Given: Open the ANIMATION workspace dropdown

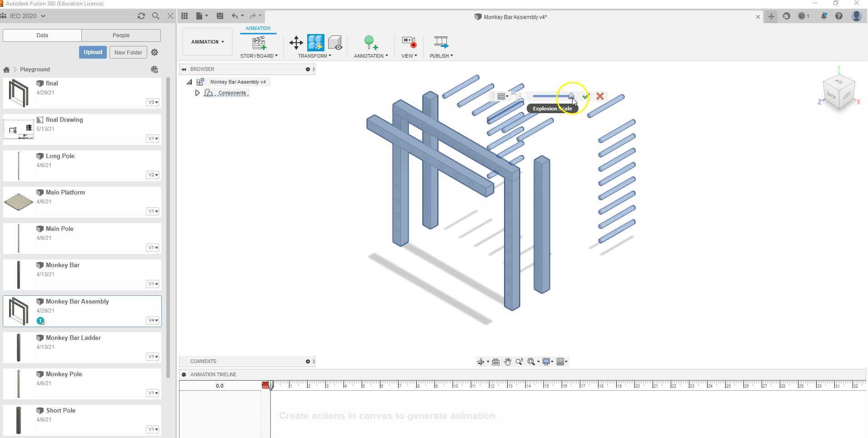Looking at the screenshot, I should pyautogui.click(x=207, y=42).
